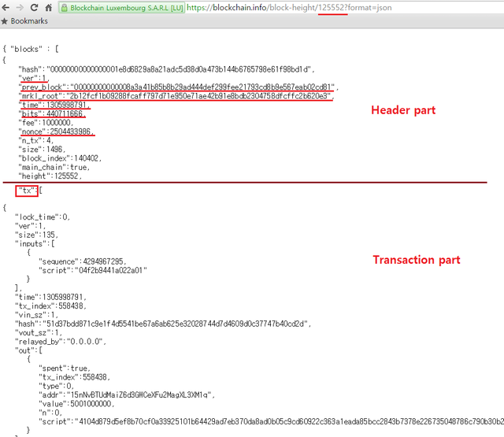The image size is (504, 437).
Task: Click the "fee":1000000 line
Action: (46, 123)
